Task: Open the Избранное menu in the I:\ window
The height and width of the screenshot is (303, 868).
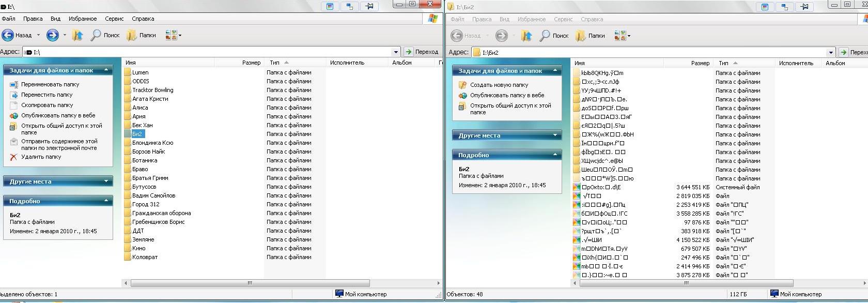Action: (x=83, y=19)
